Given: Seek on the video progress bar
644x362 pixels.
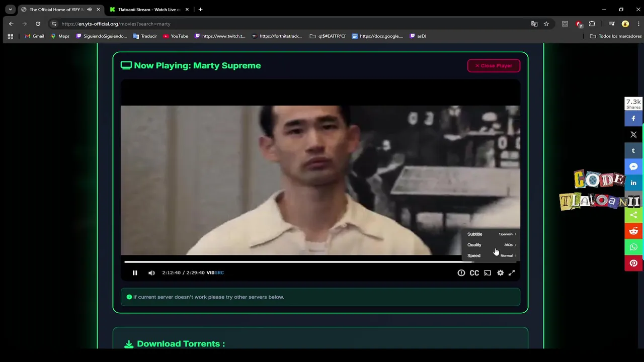Looking at the screenshot, I should (320, 262).
